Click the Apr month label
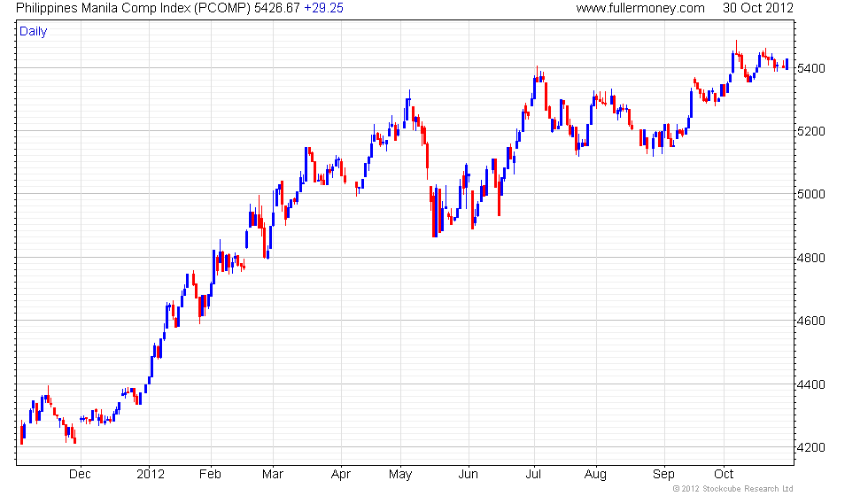 [341, 475]
